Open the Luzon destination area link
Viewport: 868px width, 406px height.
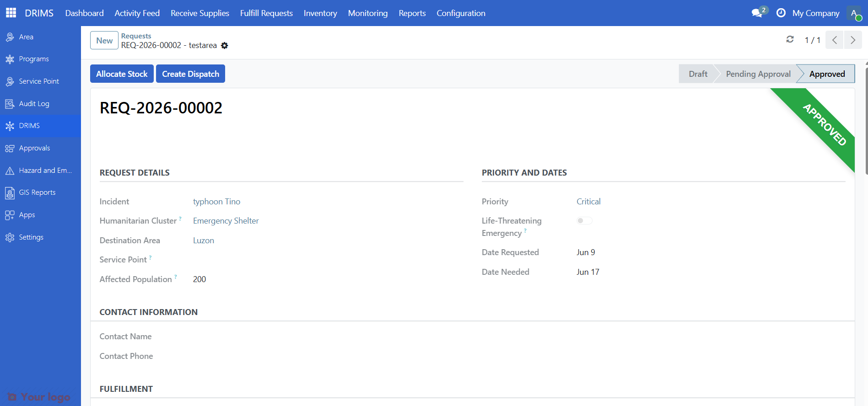204,240
